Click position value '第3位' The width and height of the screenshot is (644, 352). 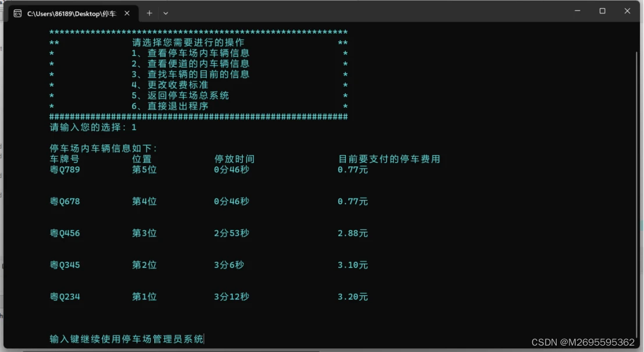pyautogui.click(x=144, y=233)
